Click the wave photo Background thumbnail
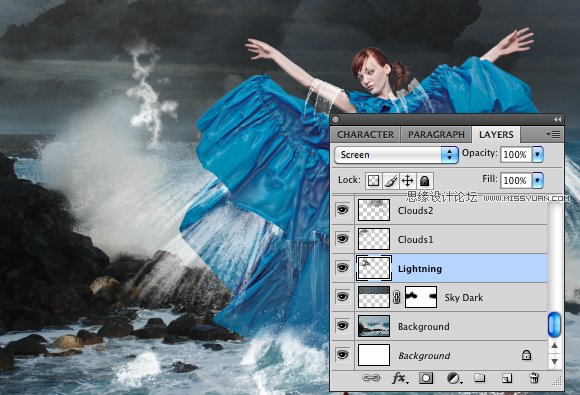This screenshot has width=580, height=395. [x=374, y=326]
